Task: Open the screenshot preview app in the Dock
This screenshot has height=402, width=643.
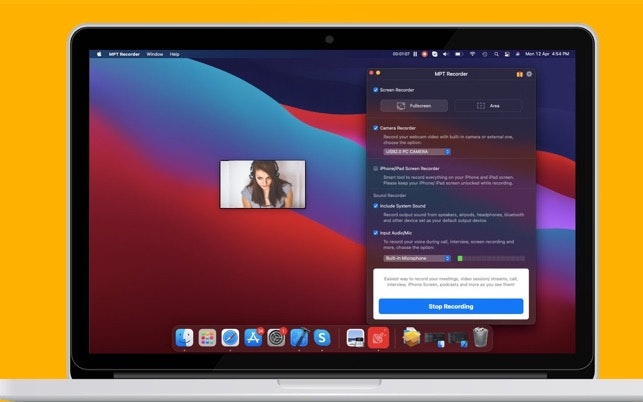Action: point(355,338)
